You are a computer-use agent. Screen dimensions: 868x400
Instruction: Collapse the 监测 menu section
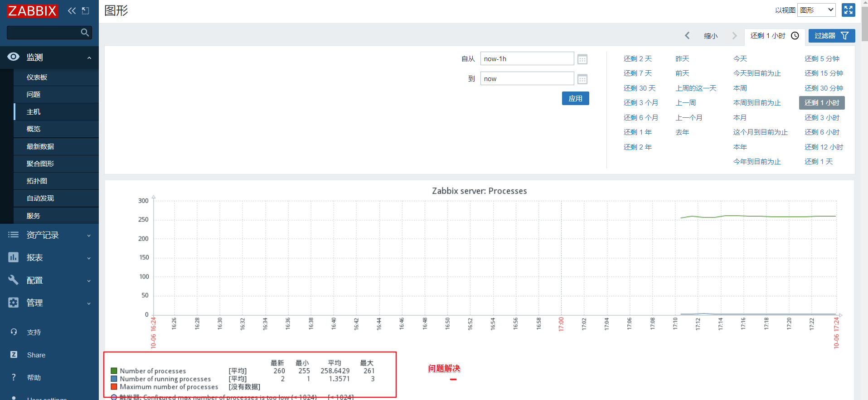pyautogui.click(x=89, y=58)
